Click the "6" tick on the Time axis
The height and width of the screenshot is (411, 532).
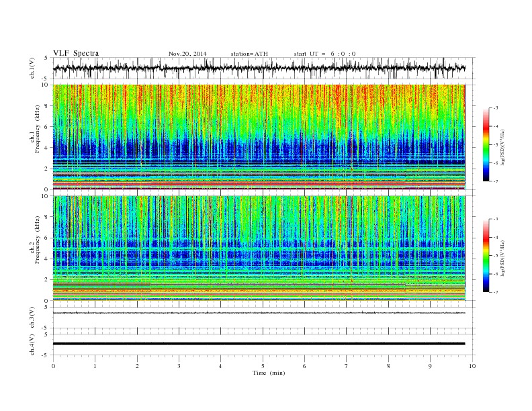pyautogui.click(x=304, y=366)
